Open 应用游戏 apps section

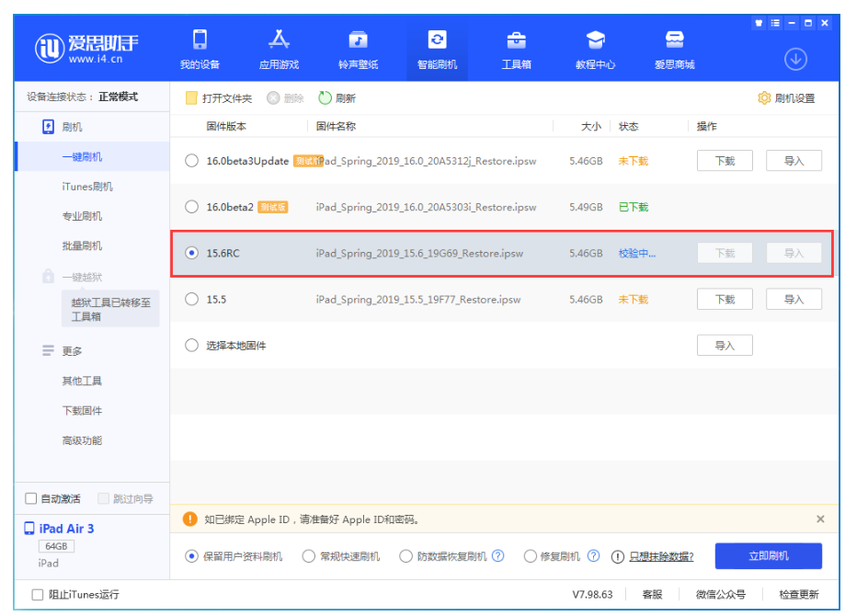[x=279, y=40]
